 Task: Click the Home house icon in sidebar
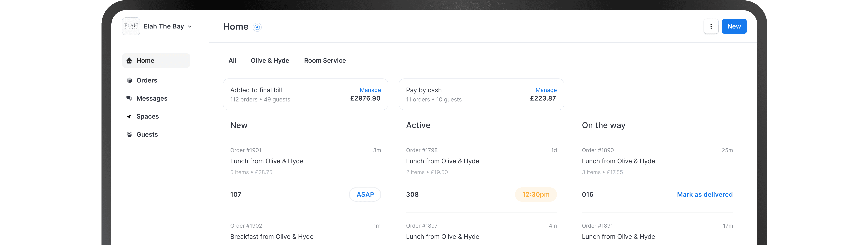coord(129,60)
